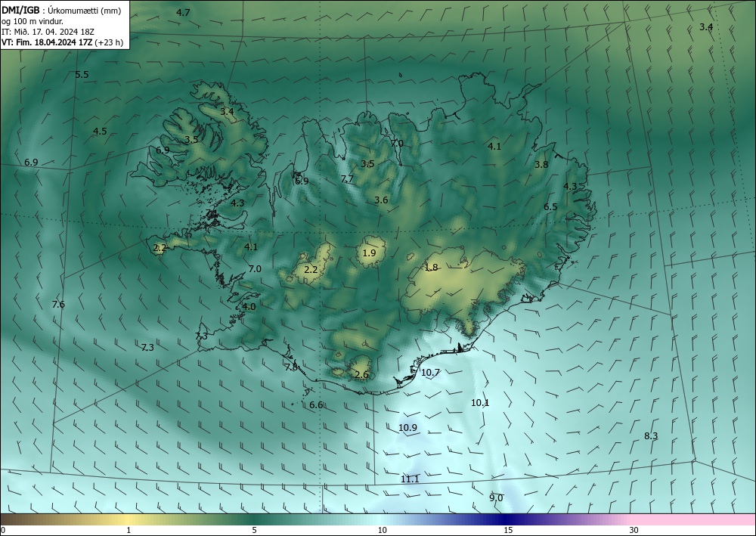This screenshot has height=536, width=756.
Task: Click the 10.7 value label
Action: click(431, 372)
